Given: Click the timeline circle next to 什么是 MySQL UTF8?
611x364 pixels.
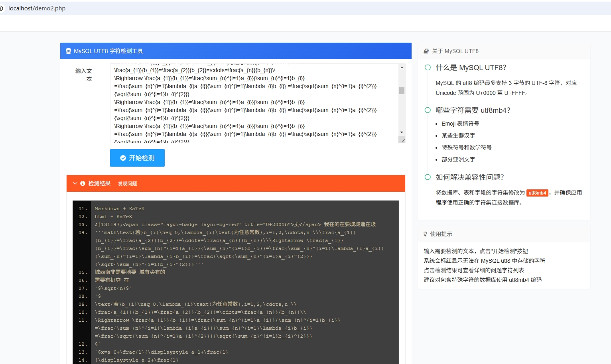Looking at the screenshot, I should (428, 67).
